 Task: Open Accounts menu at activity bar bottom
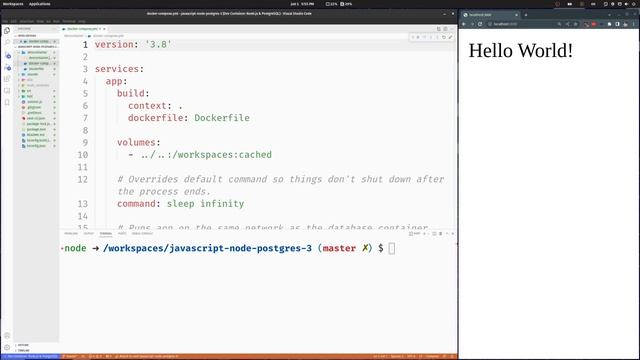[7, 336]
